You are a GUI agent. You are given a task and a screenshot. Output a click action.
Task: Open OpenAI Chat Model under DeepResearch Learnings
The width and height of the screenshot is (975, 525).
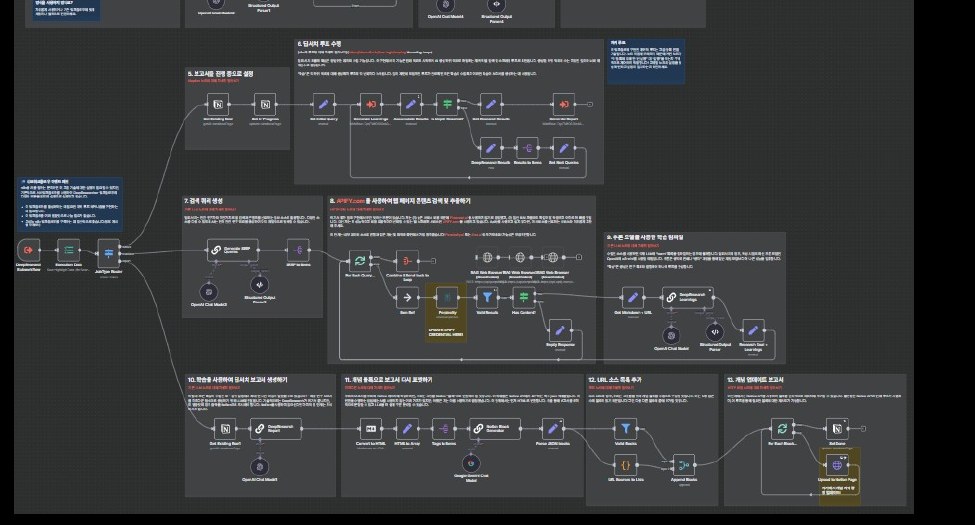[671, 336]
